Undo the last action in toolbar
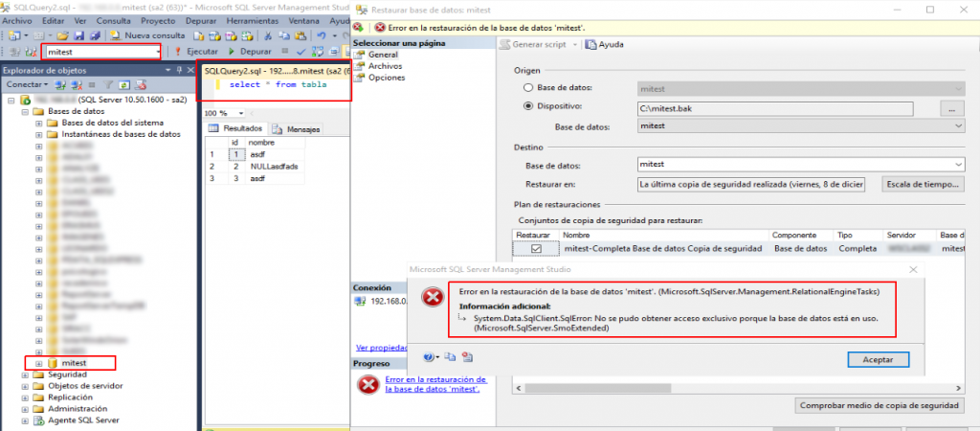Screen dimensions: 980x431 322,35
